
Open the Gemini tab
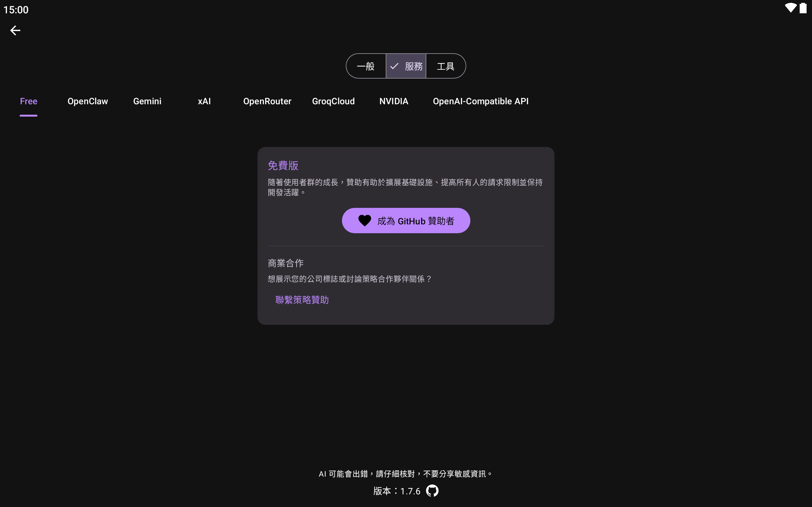click(x=147, y=101)
